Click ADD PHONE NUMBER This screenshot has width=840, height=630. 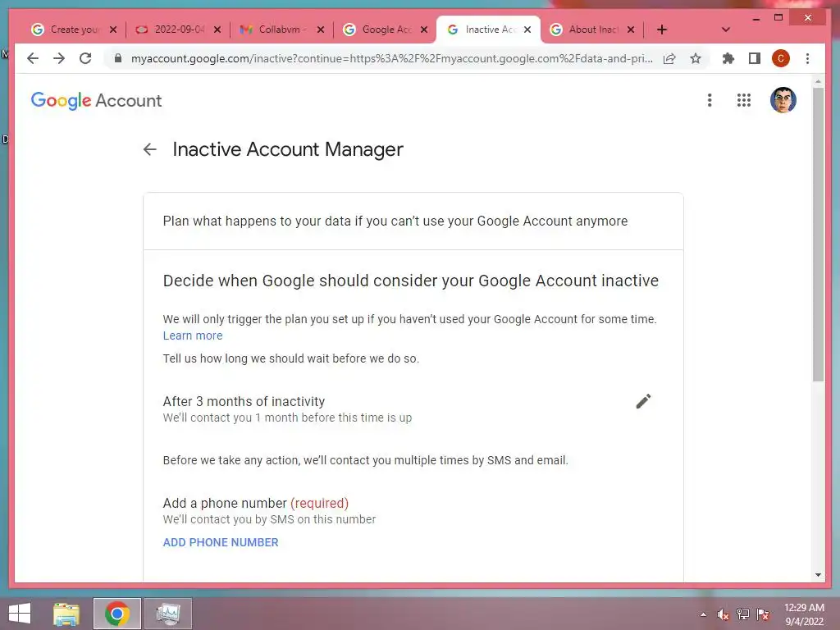tap(221, 542)
